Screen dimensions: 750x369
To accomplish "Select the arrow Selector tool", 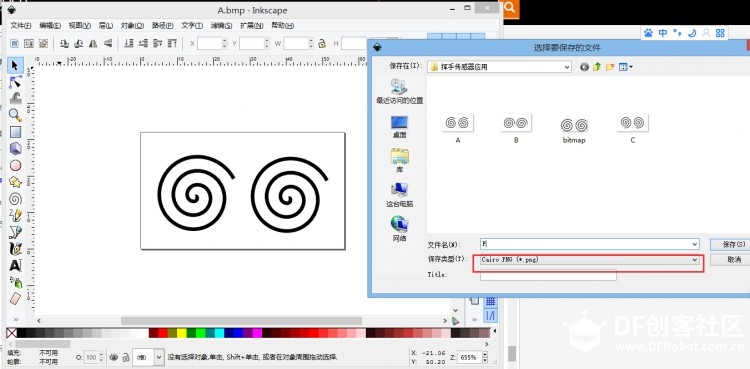I will [15, 65].
